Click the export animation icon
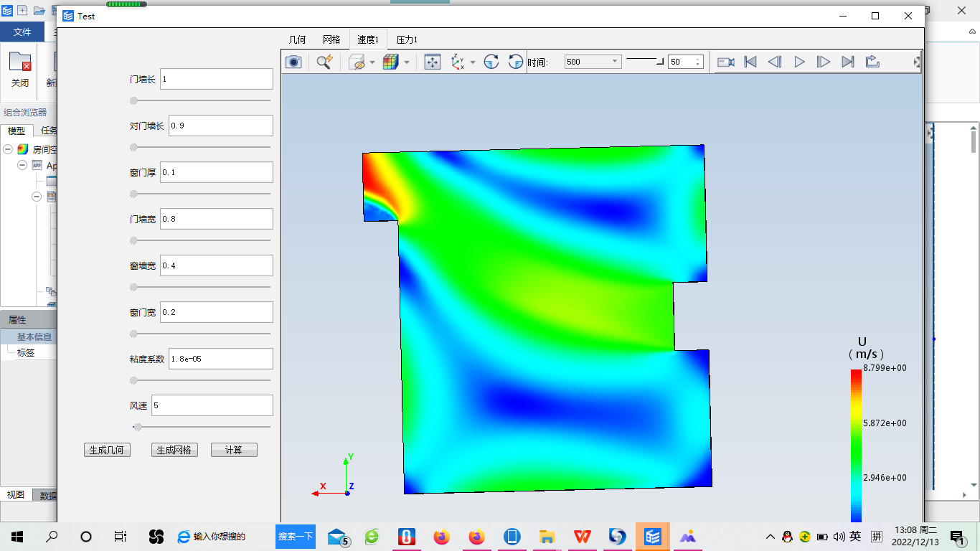The height and width of the screenshot is (551, 980). 872,62
